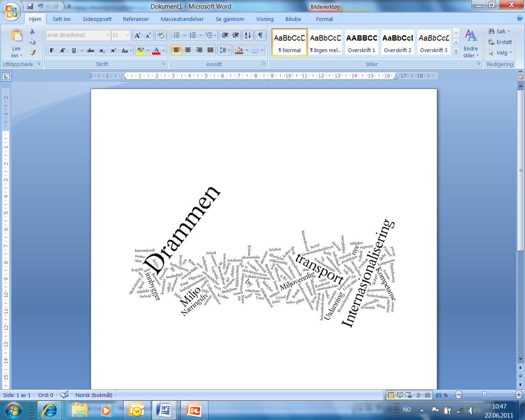The width and height of the screenshot is (525, 420).
Task: Expand the styles gallery more arrow
Action: [x=456, y=52]
